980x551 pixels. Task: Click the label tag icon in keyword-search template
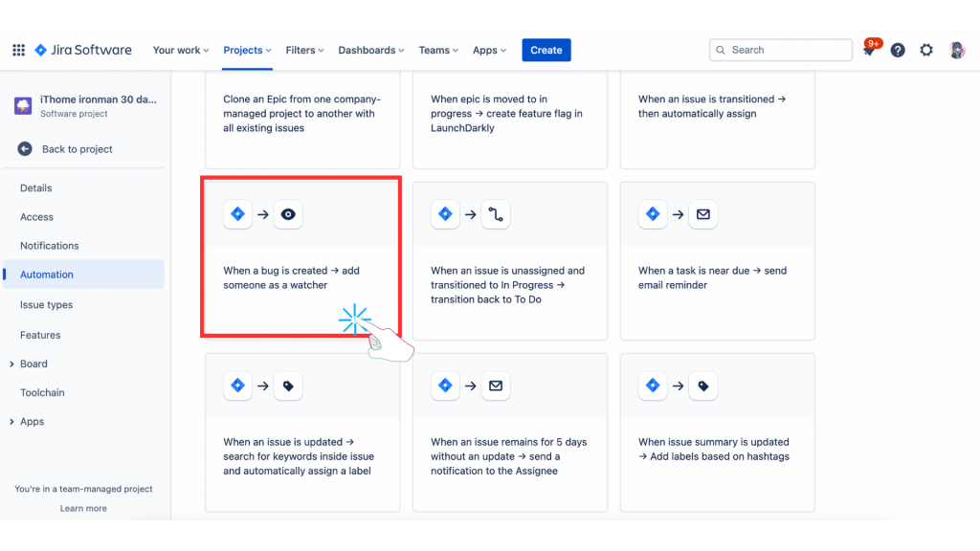(288, 386)
